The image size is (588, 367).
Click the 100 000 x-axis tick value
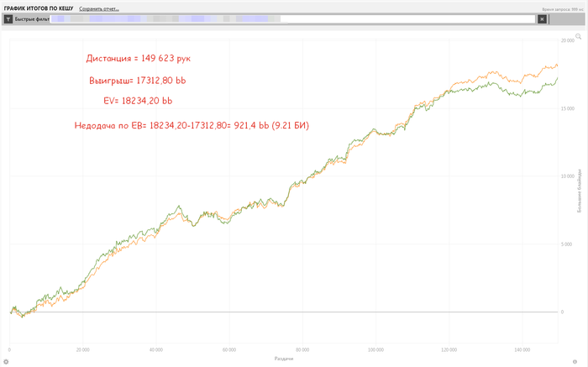click(375, 349)
